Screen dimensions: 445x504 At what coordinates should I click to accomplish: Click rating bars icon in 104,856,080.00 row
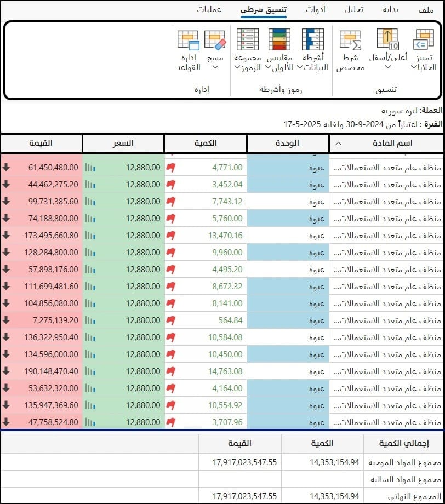pos(90,303)
